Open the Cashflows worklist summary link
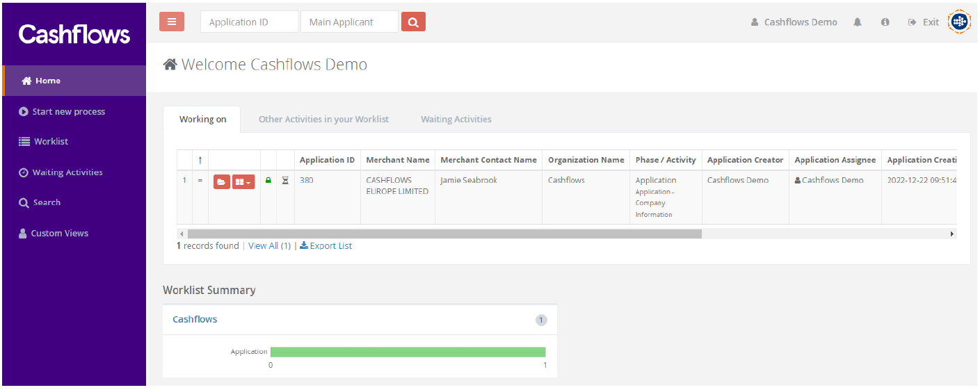The height and width of the screenshot is (390, 980). [x=195, y=319]
